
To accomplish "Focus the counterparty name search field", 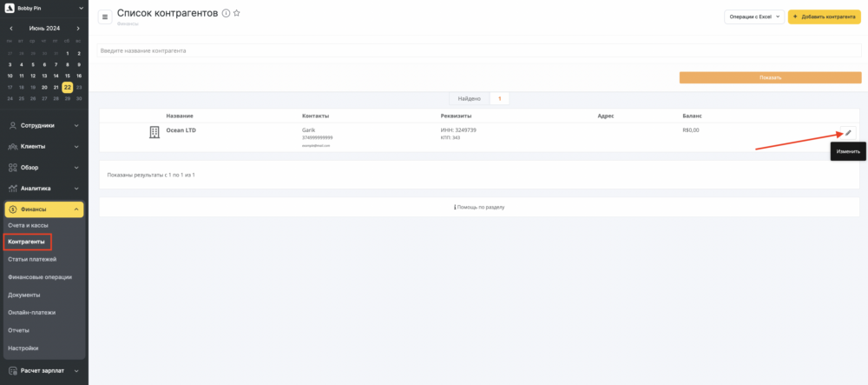I will [479, 50].
